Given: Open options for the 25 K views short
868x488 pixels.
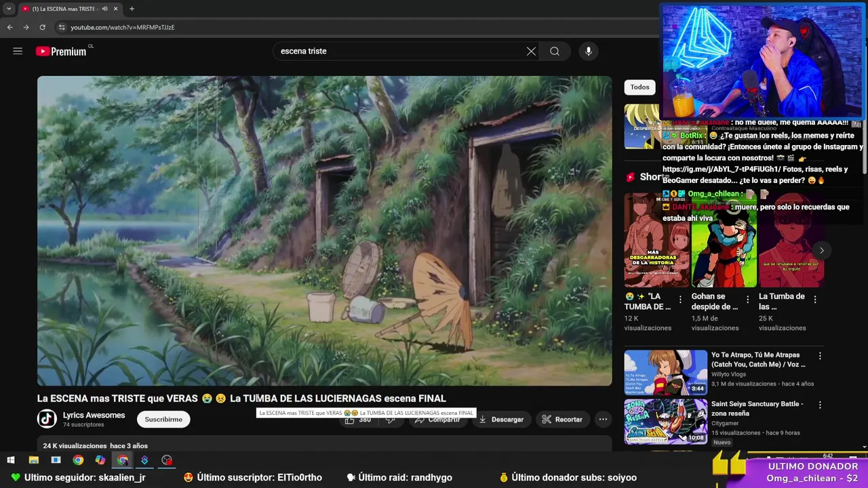Looking at the screenshot, I should pyautogui.click(x=814, y=299).
